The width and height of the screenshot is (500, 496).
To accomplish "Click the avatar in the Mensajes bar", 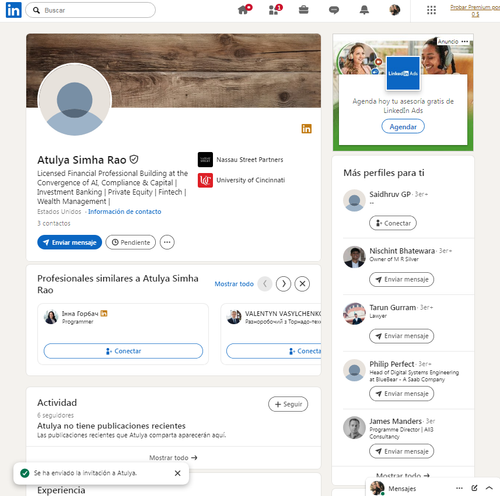I will 377,488.
